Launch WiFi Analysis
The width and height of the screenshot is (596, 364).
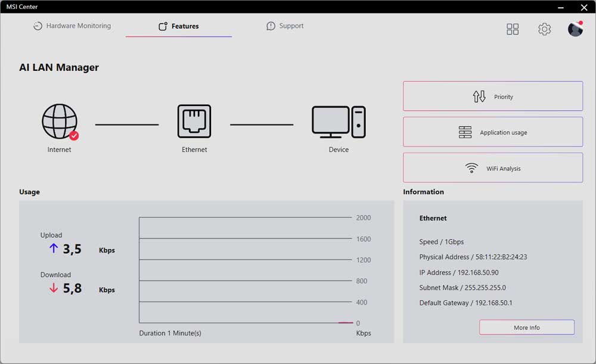click(x=493, y=168)
